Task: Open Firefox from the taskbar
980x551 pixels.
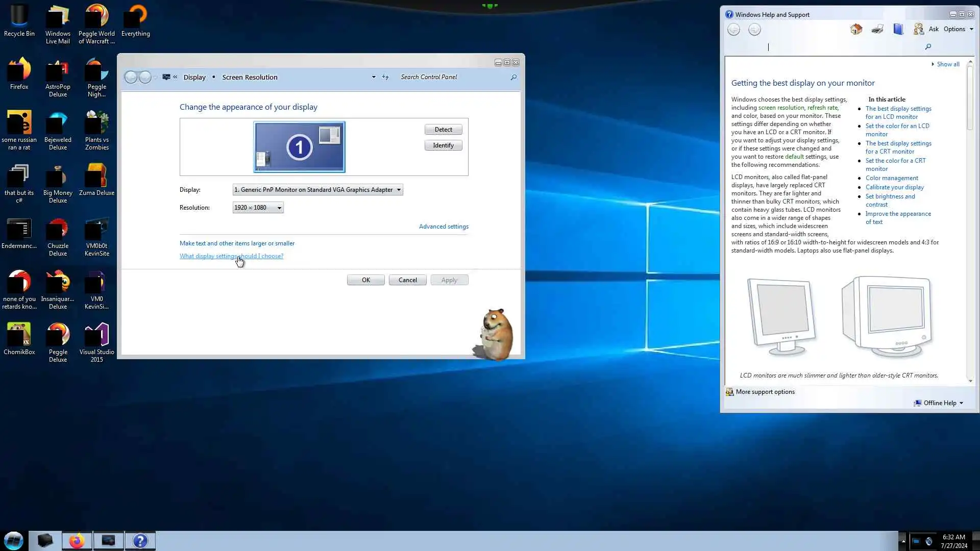Action: [77, 541]
